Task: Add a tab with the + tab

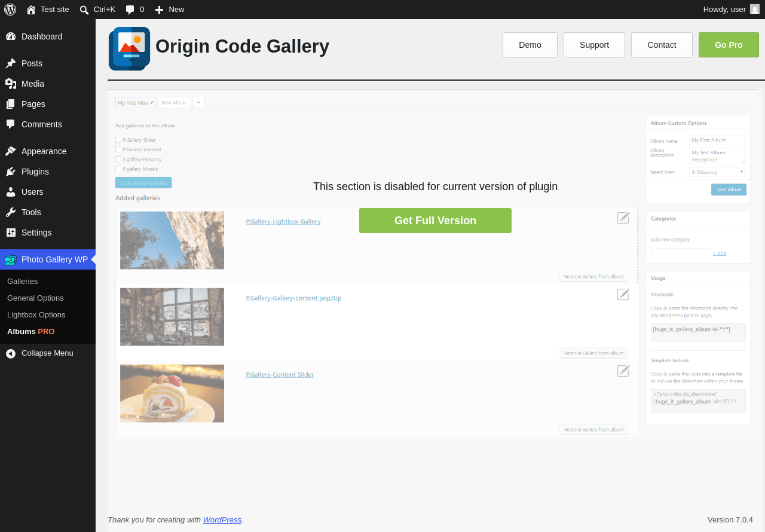Action: [198, 103]
